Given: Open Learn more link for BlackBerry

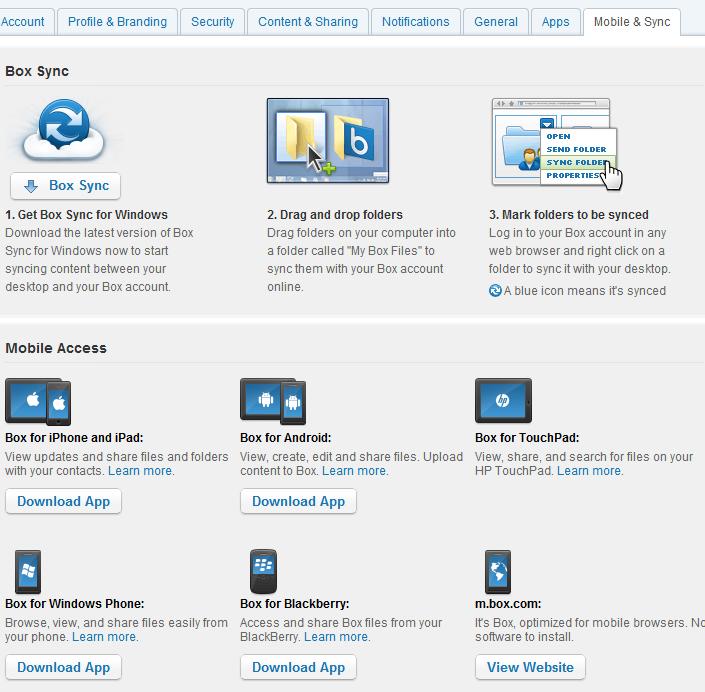Looking at the screenshot, I should pyautogui.click(x=336, y=637).
